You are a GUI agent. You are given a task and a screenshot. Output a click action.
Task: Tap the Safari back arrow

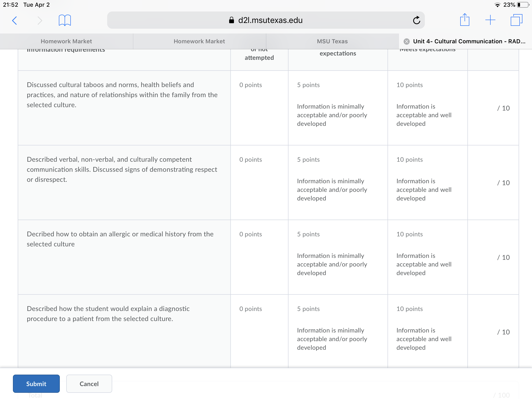[x=15, y=20]
